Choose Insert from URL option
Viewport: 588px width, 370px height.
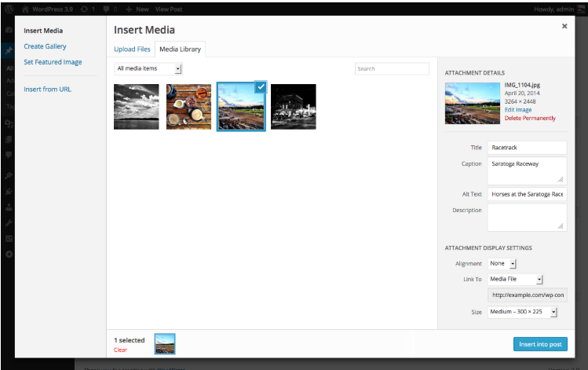[47, 90]
